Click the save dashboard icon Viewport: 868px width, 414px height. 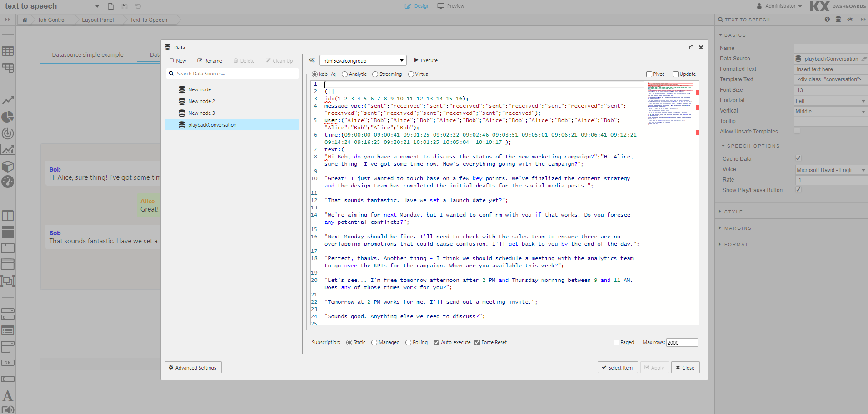click(x=124, y=6)
